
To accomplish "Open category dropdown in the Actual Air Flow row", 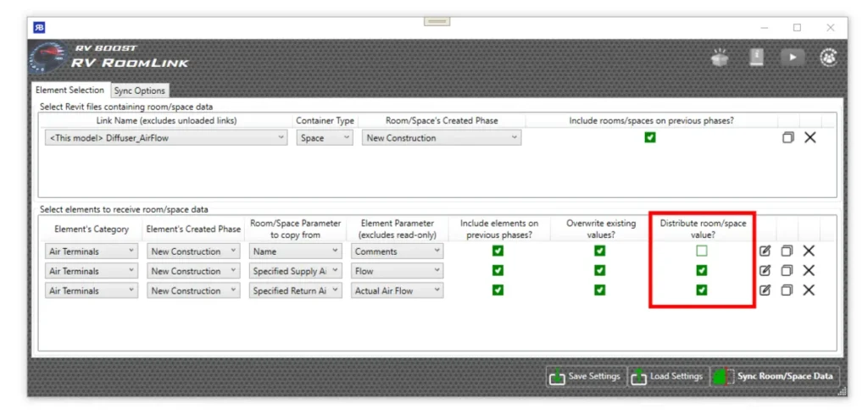I will coord(92,290).
